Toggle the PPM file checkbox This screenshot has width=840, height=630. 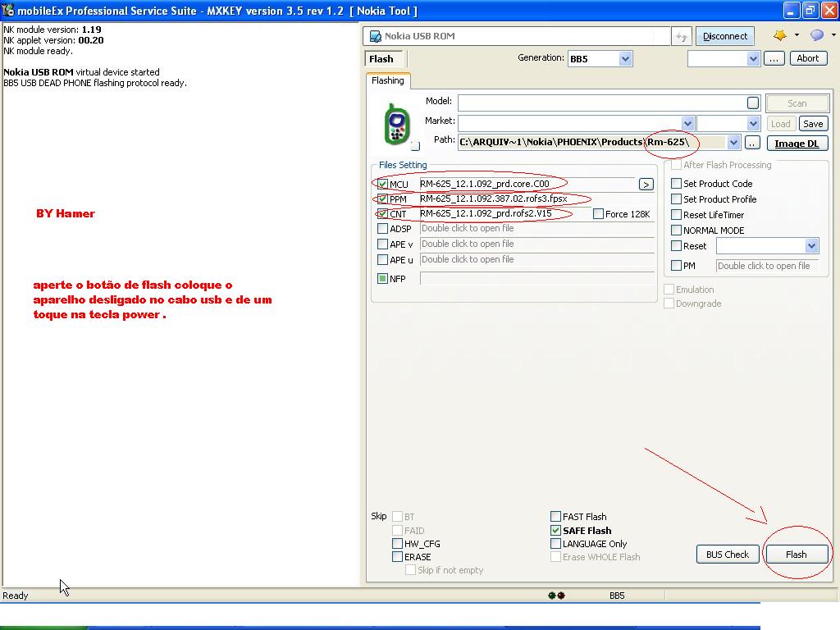(x=382, y=199)
